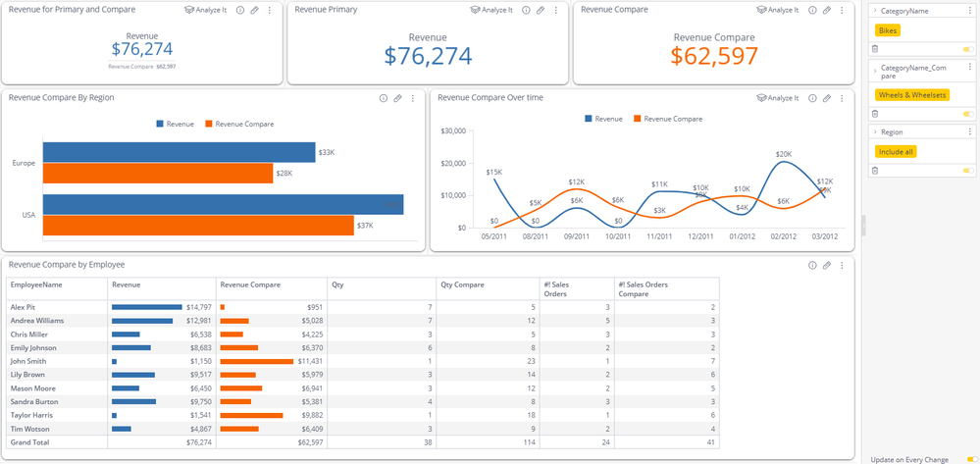
Task: Click Revenue Compare orange legend swatch in line chart
Action: [x=638, y=119]
